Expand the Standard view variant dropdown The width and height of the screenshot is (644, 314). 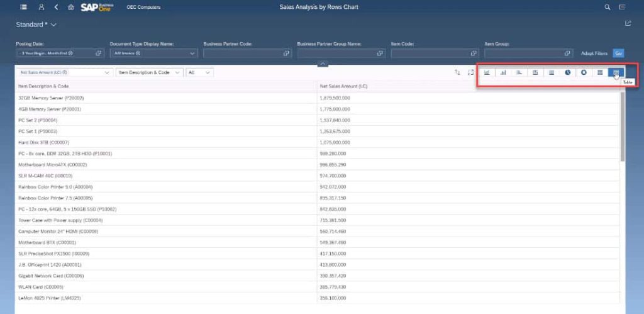click(54, 25)
